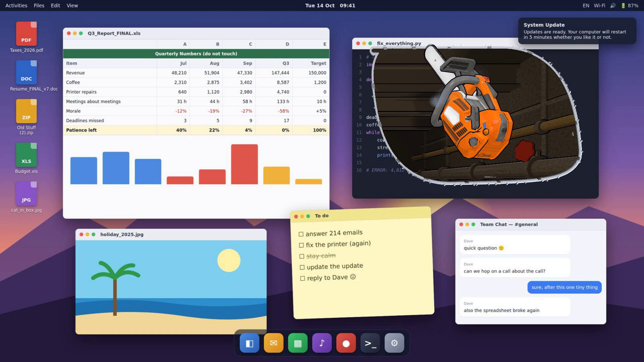This screenshot has height=362, width=644.
Task: Click the Coffee Target cell 1,200
Action: point(311,82)
